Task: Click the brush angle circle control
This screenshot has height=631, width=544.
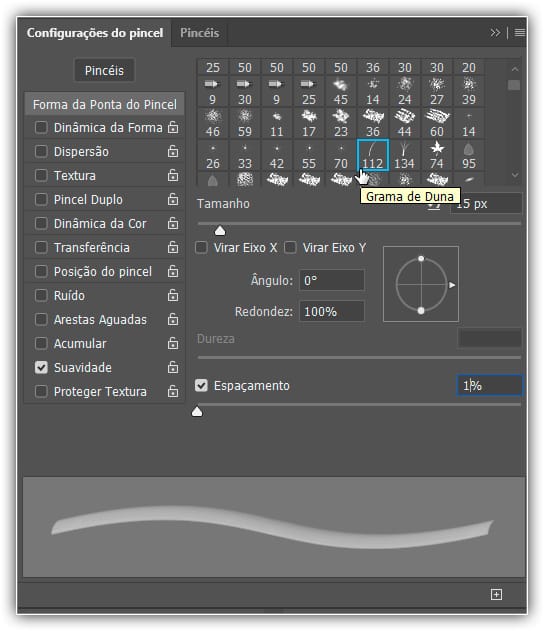Action: click(421, 284)
